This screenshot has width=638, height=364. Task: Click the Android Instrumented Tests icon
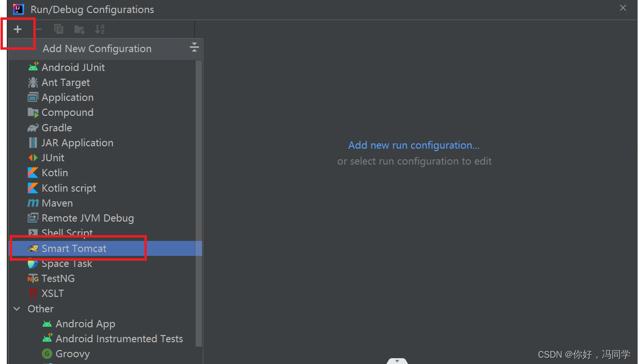pos(47,339)
